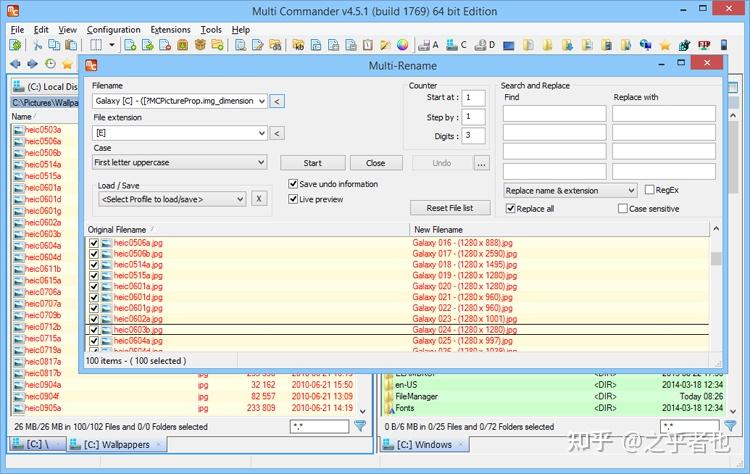Uncheck the heic0515a.jpg row checkbox
Screen dimensions: 750x474
[x=94, y=276]
